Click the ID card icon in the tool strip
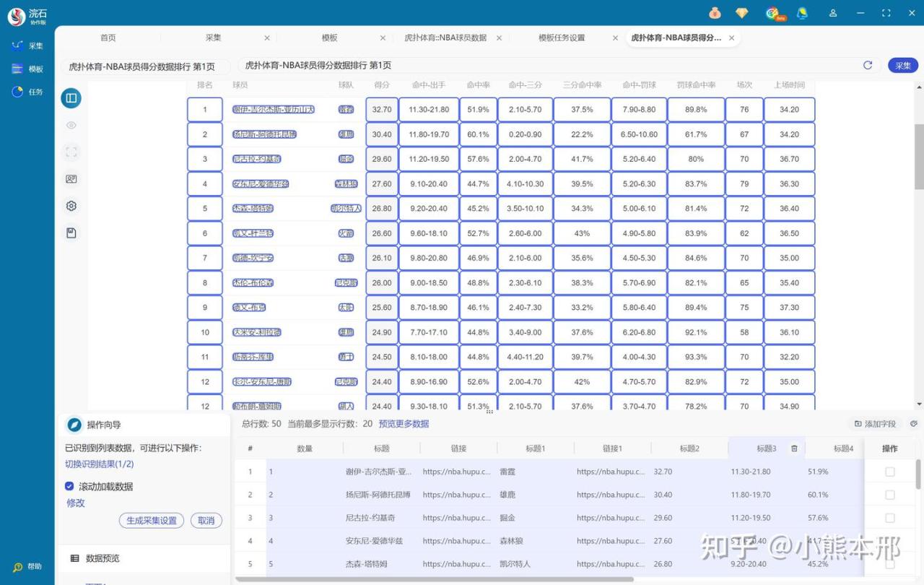 (71, 178)
